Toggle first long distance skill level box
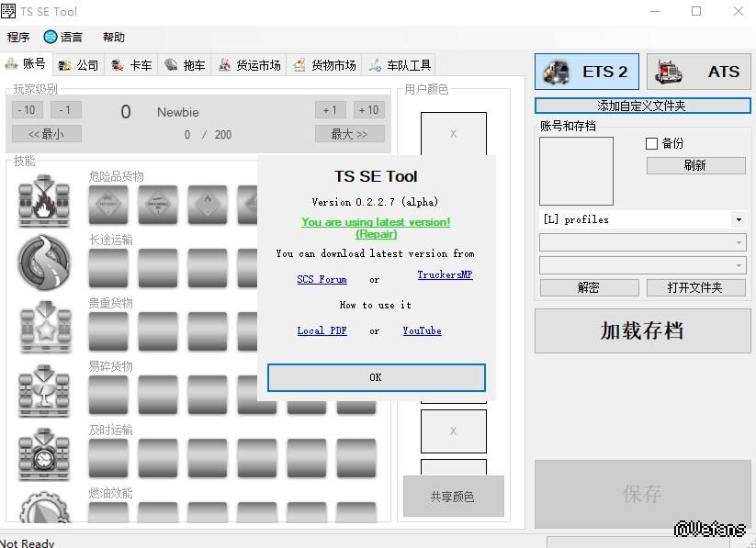Screen dimensions: 756x548 pos(107,268)
